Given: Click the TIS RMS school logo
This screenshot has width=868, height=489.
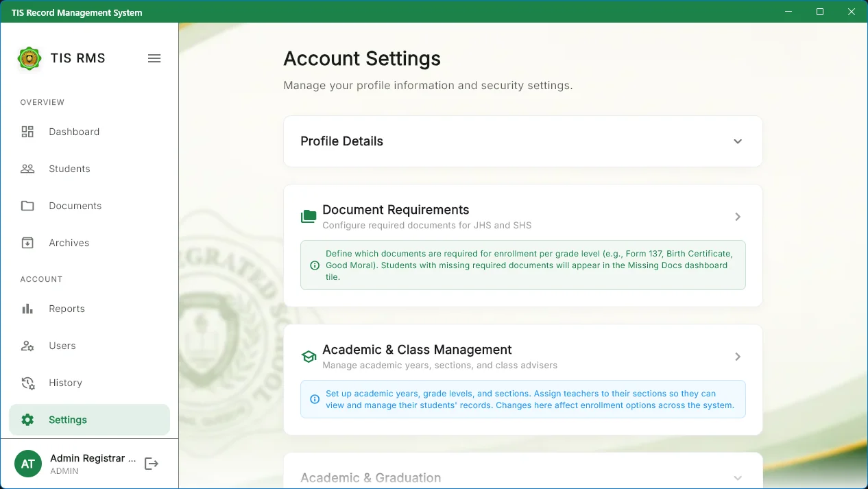Looking at the screenshot, I should point(29,58).
